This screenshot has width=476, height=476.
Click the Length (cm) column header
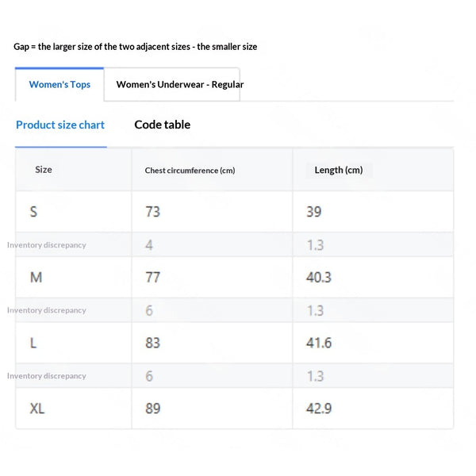pyautogui.click(x=339, y=170)
